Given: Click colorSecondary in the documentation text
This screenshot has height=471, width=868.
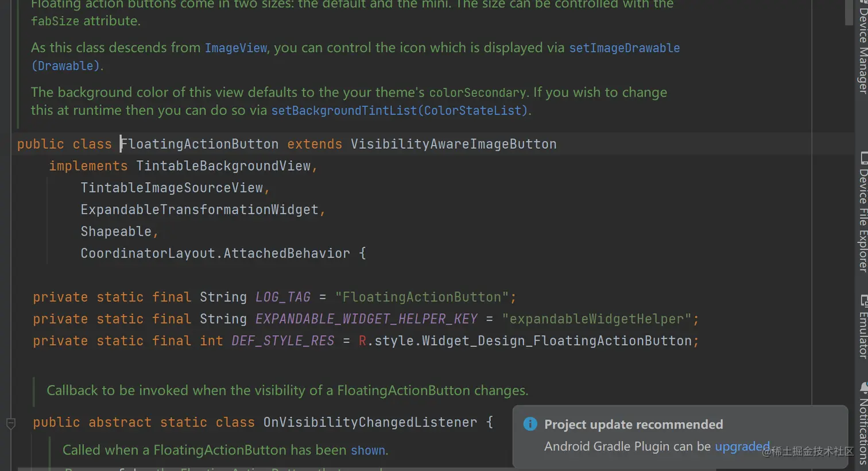Looking at the screenshot, I should tap(478, 92).
